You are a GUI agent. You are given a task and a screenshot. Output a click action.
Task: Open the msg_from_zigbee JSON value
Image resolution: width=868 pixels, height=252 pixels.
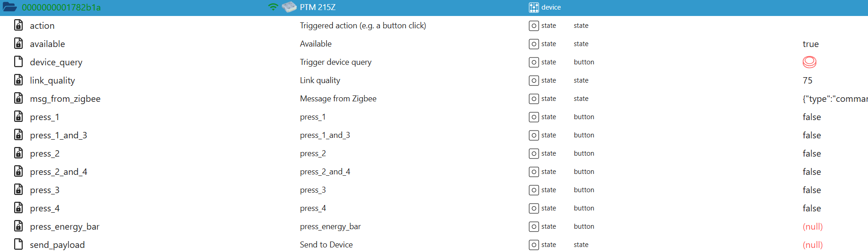pos(834,99)
